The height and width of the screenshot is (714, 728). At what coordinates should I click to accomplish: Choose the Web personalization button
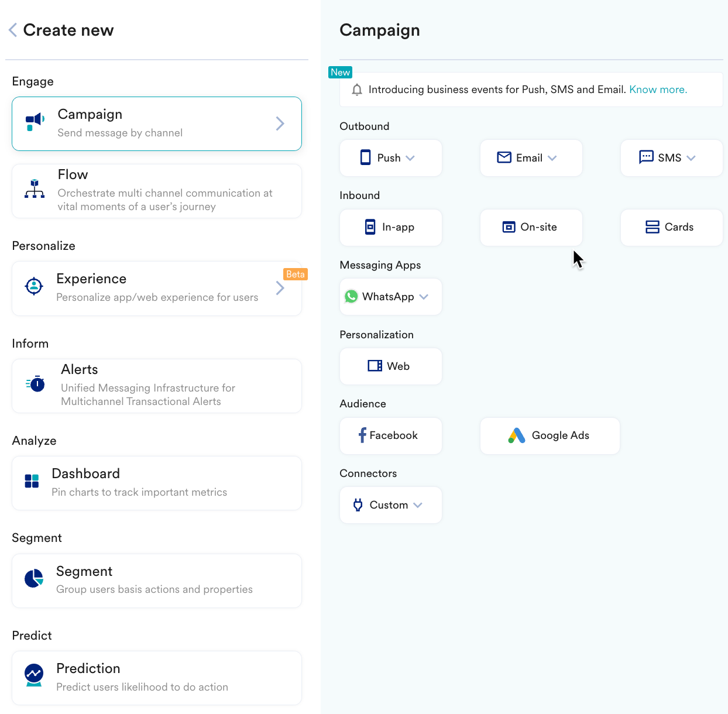point(391,366)
